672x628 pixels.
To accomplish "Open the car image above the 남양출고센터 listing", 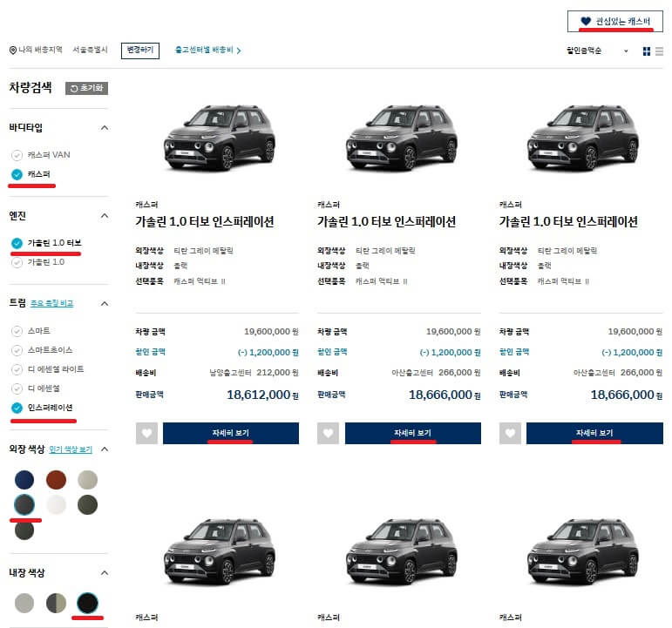I will point(220,138).
